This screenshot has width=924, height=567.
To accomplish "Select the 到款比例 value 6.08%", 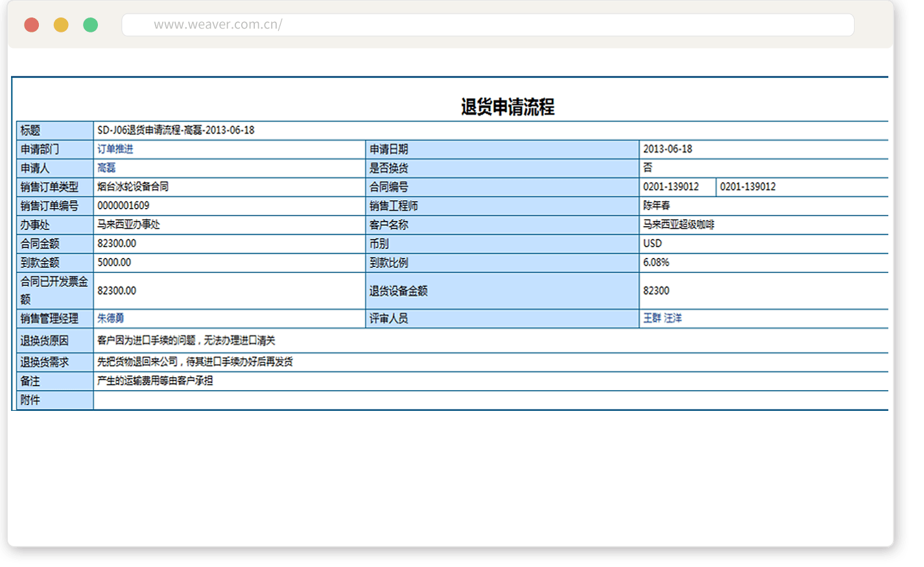I will tap(656, 262).
